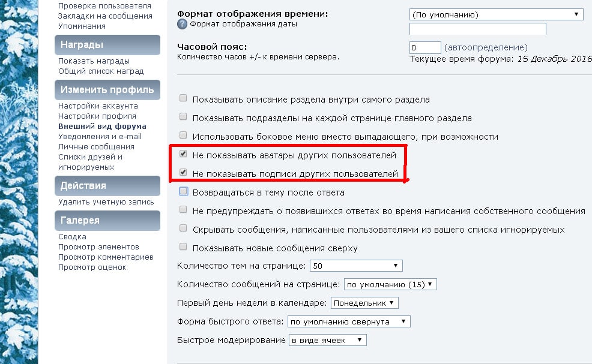This screenshot has width=592, height=364.
Task: Tick Не предупреждать о появившихся ответах checkbox
Action: pyautogui.click(x=183, y=209)
